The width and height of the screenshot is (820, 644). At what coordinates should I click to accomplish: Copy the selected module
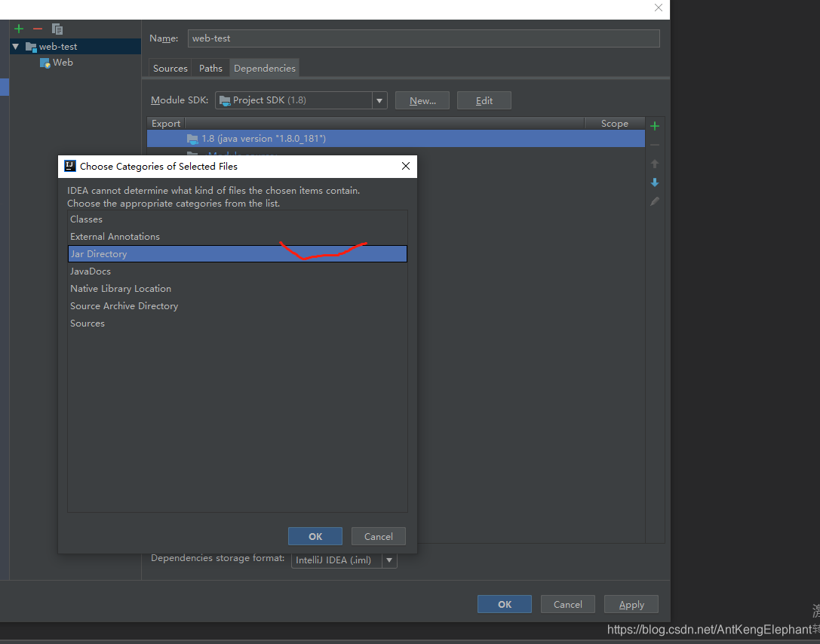tap(57, 29)
